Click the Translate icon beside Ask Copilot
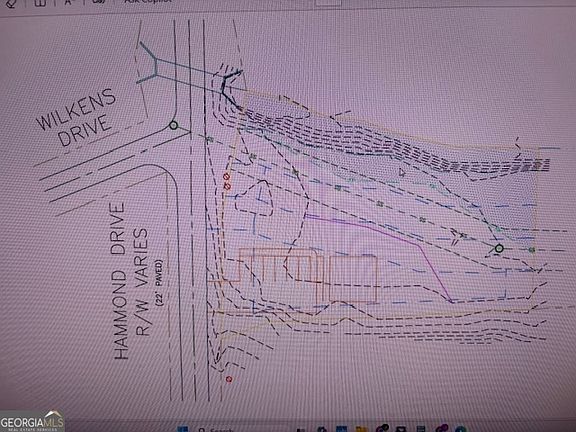 (97, 2)
